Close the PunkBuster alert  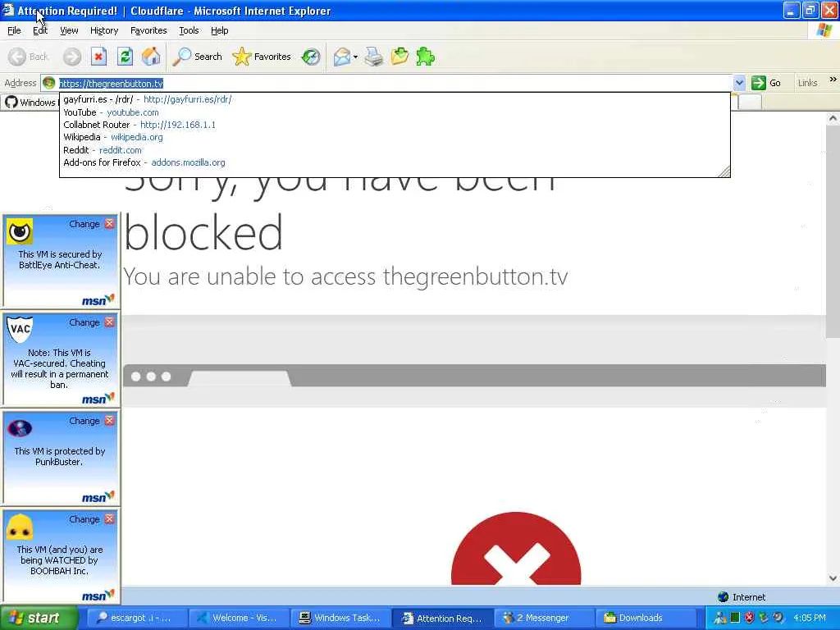[109, 421]
